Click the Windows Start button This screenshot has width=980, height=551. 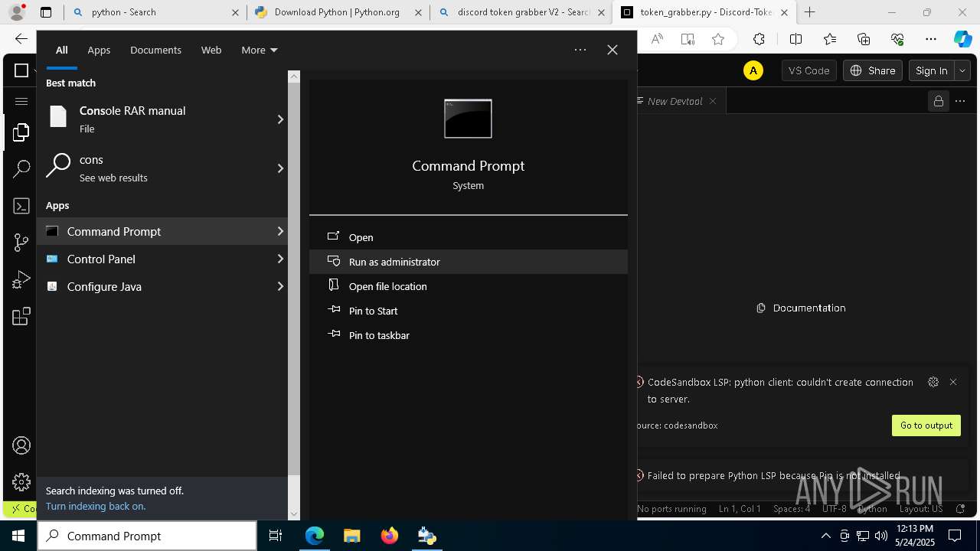[18, 536]
